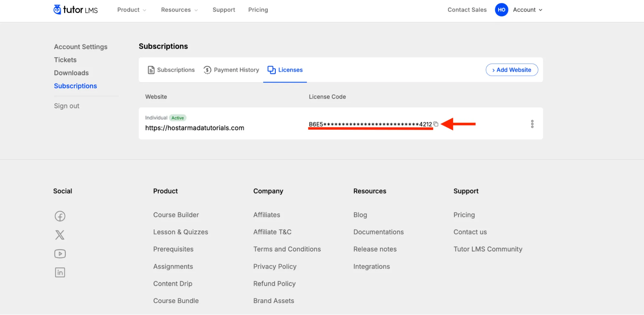
Task: Expand the Resources menu dropdown
Action: click(x=179, y=10)
